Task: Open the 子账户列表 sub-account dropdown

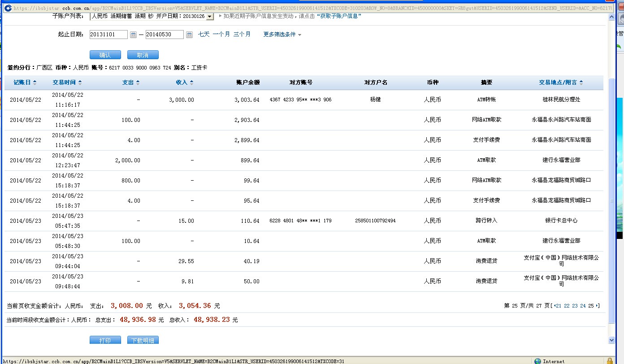Action: point(210,17)
